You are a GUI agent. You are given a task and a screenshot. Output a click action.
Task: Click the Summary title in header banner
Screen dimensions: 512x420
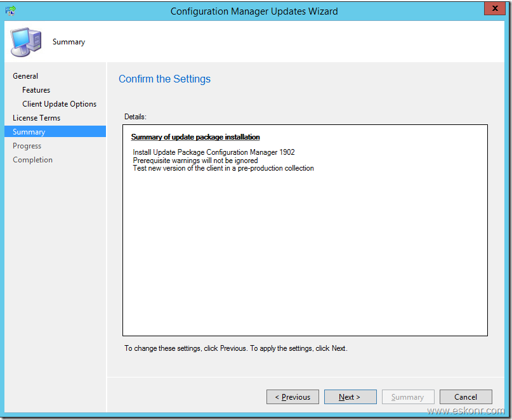click(x=69, y=42)
